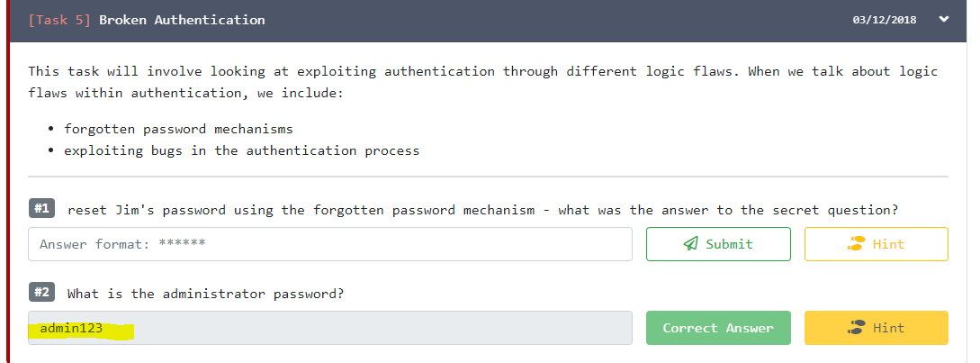Click 'What is the administrator password?' text
The image size is (980, 363).
[x=205, y=294]
